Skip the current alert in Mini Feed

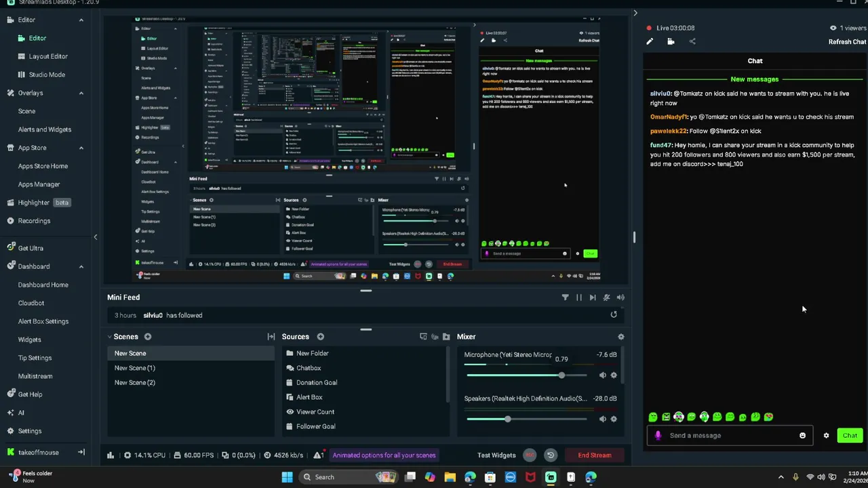tap(593, 297)
